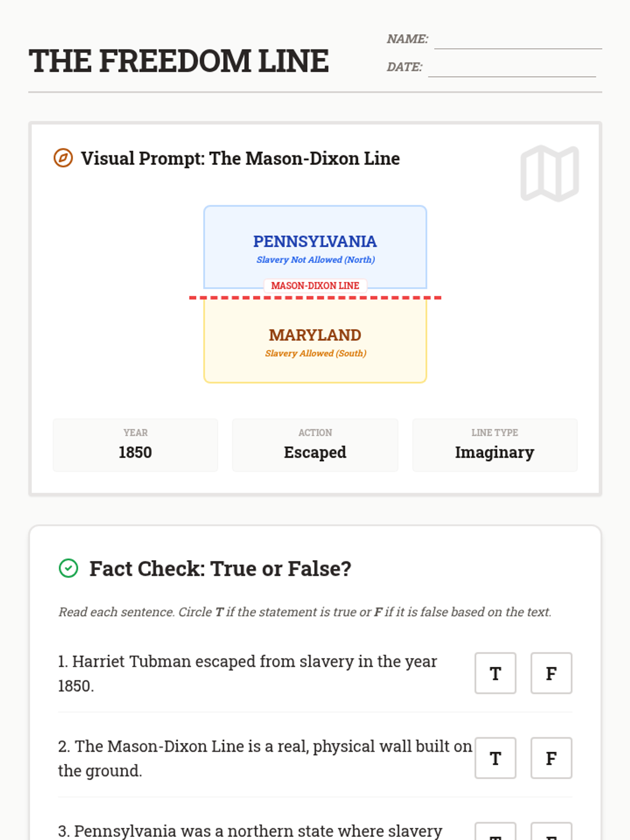Click the compass icon beside Visual Prompt
The width and height of the screenshot is (630, 840).
coord(63,158)
